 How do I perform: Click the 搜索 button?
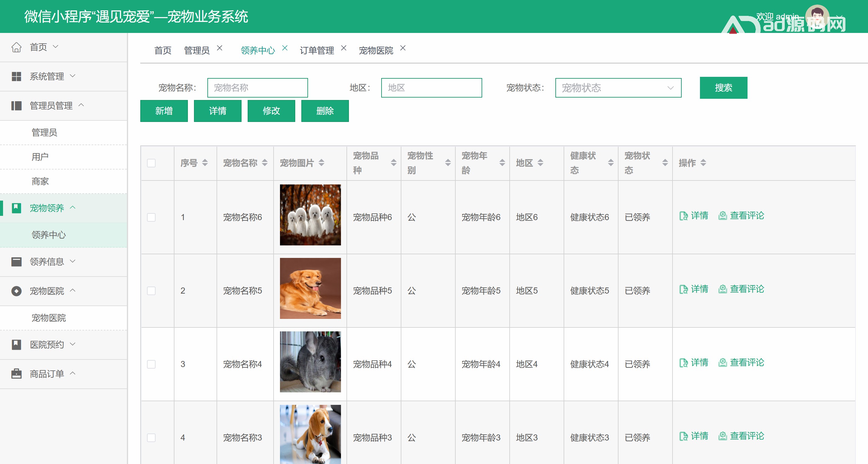pyautogui.click(x=723, y=88)
